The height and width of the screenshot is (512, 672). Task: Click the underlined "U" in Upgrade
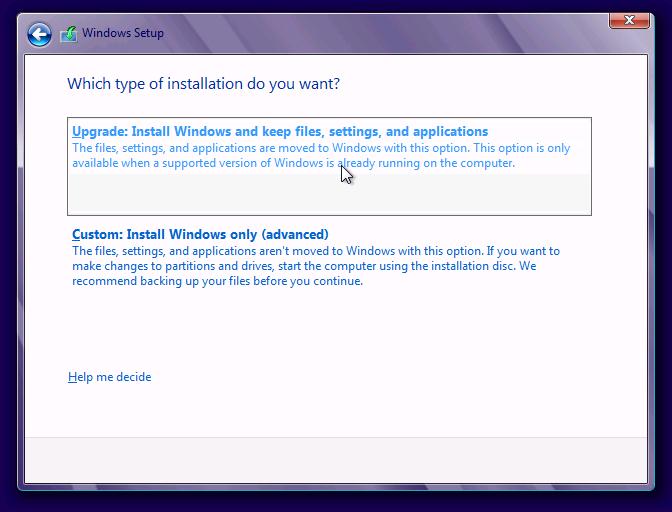(x=76, y=132)
